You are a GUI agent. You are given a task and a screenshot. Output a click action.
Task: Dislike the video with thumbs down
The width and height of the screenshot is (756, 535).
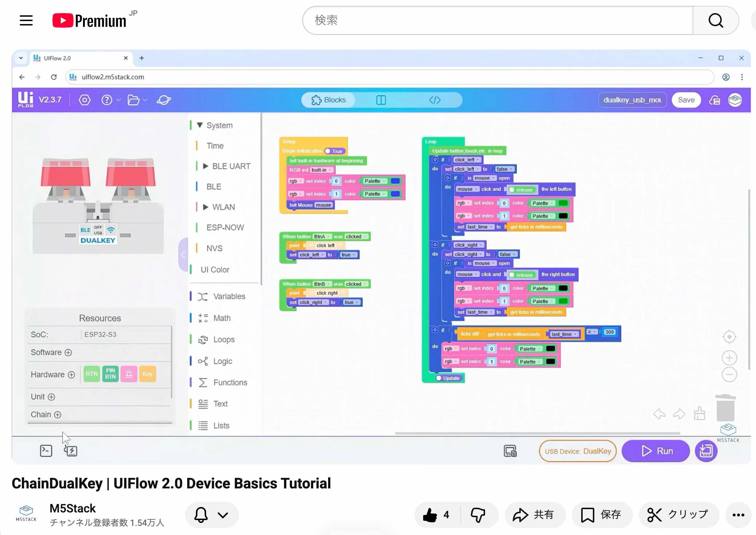[x=478, y=515]
